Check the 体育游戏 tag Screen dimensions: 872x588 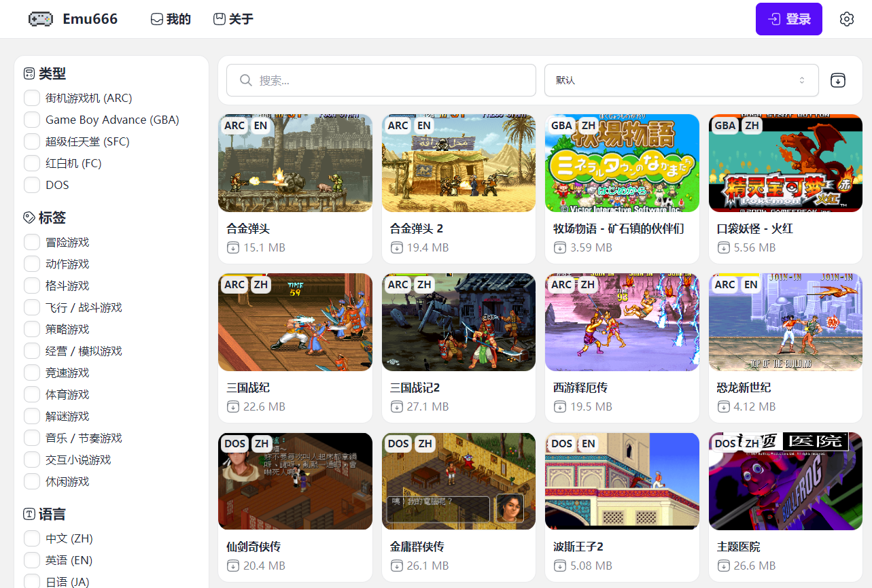tap(32, 394)
